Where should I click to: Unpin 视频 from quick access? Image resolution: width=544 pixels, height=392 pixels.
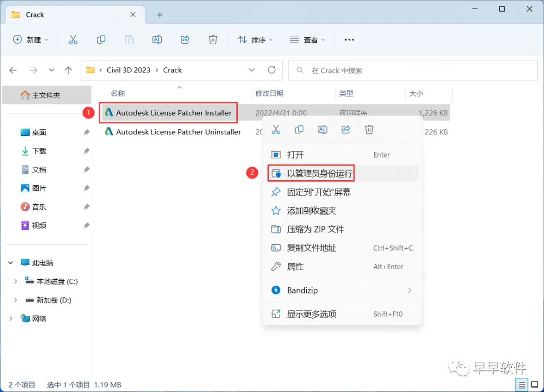[87, 225]
